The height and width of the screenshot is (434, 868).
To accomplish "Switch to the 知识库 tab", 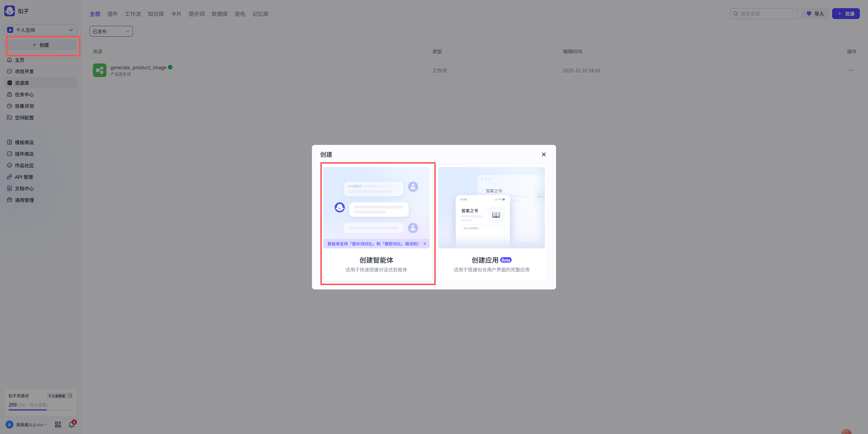I will [156, 14].
